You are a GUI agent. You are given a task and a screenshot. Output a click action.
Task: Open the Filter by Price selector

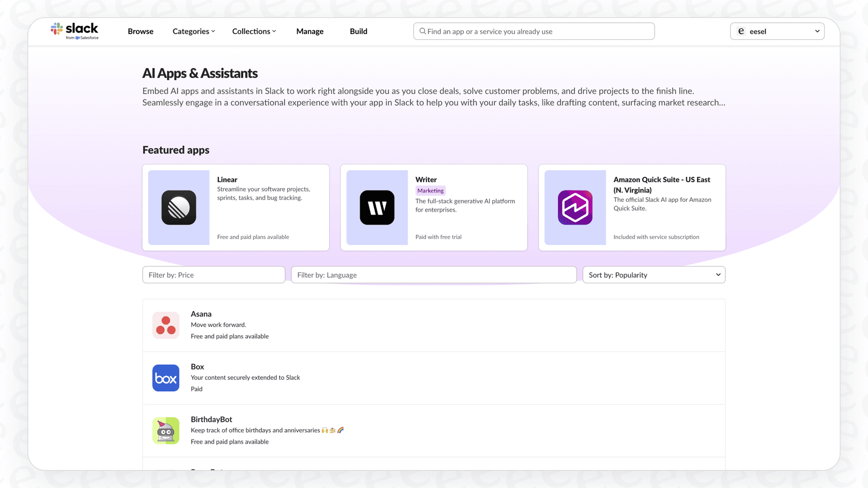tap(213, 274)
